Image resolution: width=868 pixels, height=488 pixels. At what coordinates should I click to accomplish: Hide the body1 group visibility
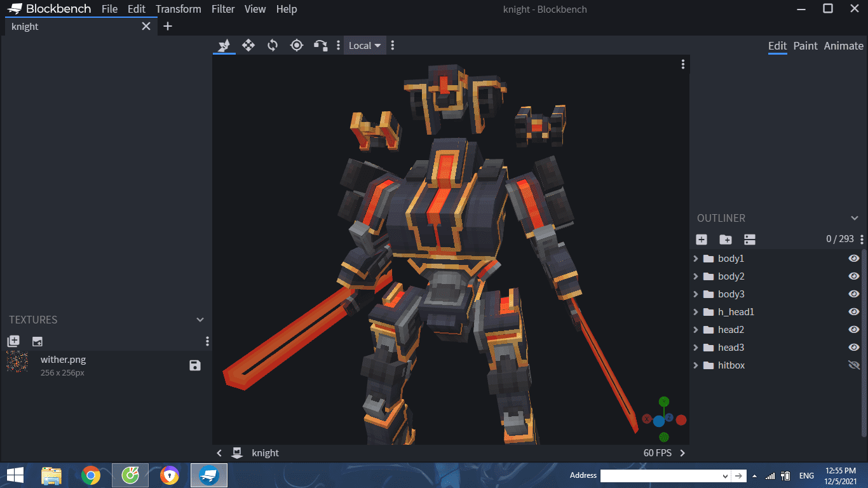click(853, 259)
